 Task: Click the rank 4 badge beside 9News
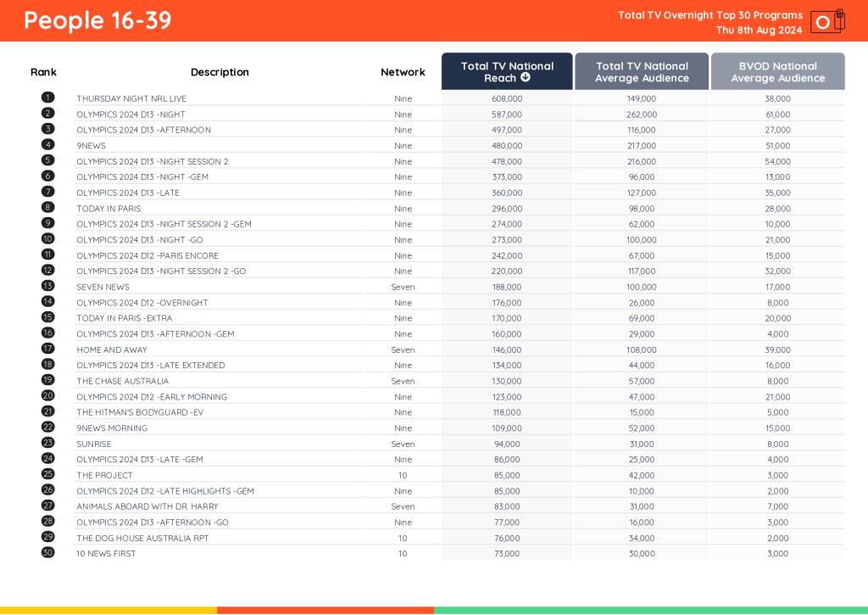[48, 145]
